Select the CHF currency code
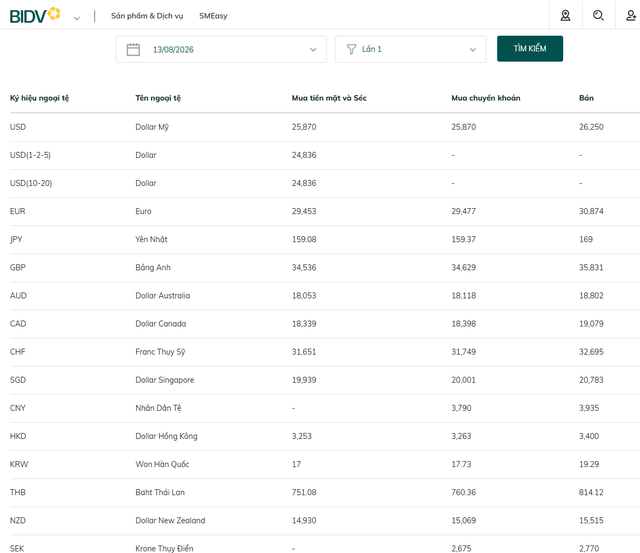The height and width of the screenshot is (553, 640). tap(18, 352)
